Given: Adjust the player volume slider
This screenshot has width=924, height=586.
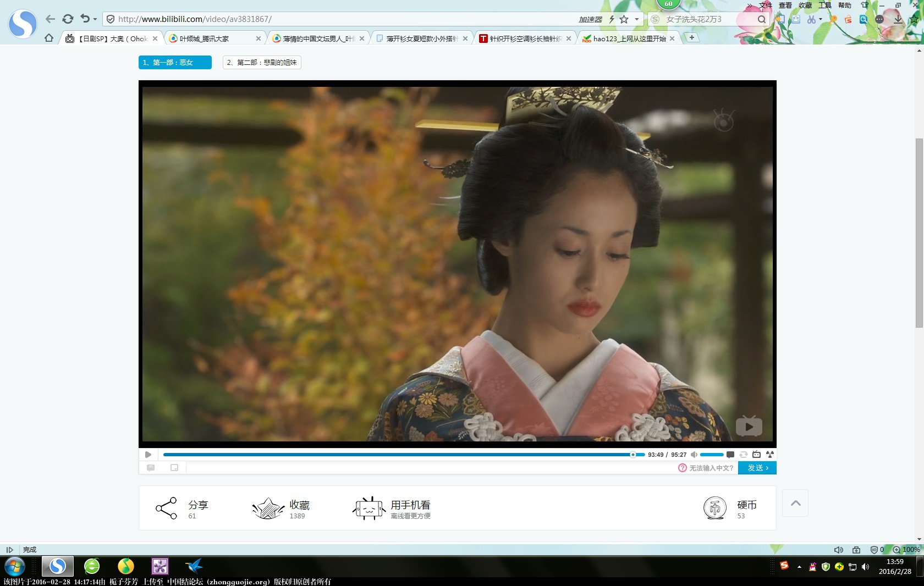Looking at the screenshot, I should [712, 455].
